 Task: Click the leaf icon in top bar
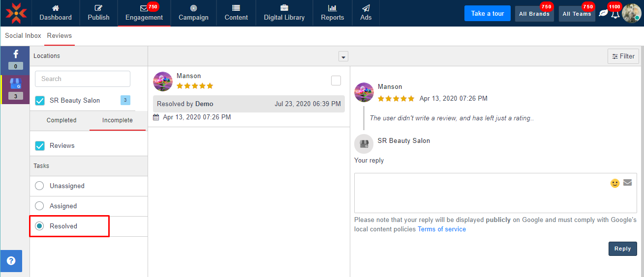[x=603, y=14]
